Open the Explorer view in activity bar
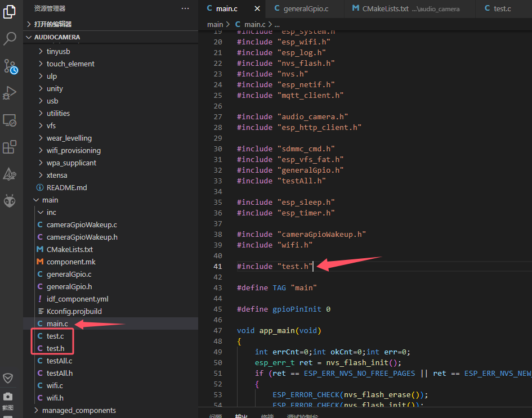The image size is (532, 418). coord(10,12)
